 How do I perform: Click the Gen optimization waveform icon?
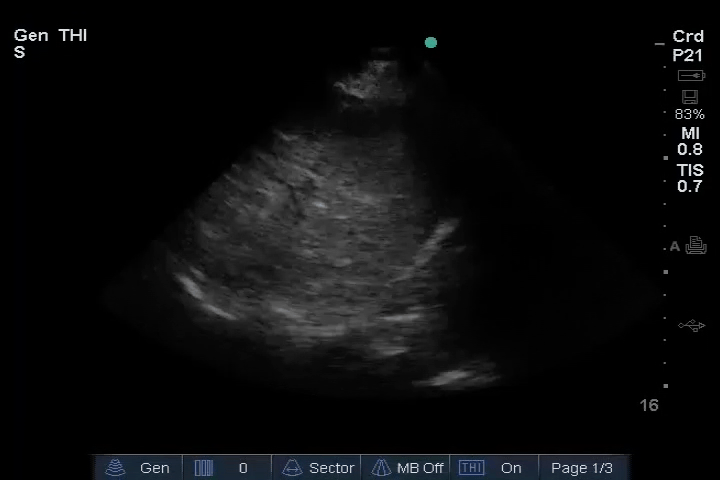[116, 468]
